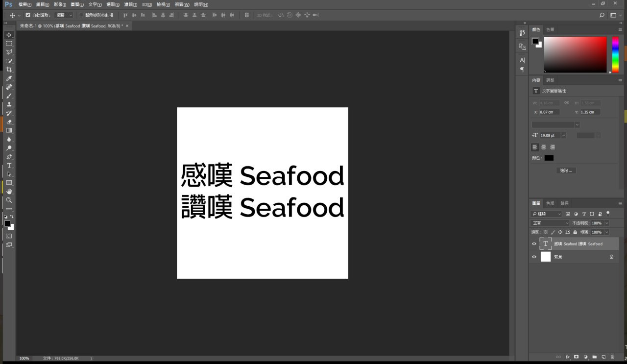
Task: Select the Horizontal Type tool
Action: [9, 166]
